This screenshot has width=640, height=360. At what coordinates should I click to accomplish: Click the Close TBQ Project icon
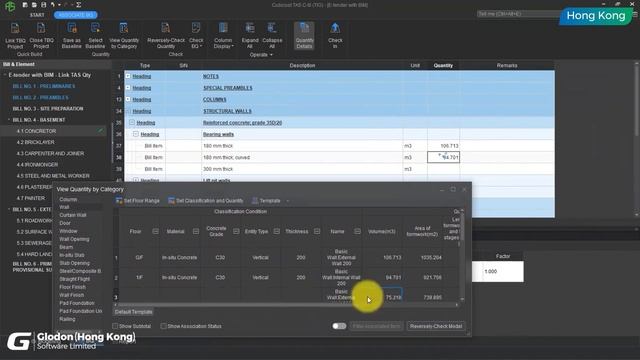coord(41,29)
